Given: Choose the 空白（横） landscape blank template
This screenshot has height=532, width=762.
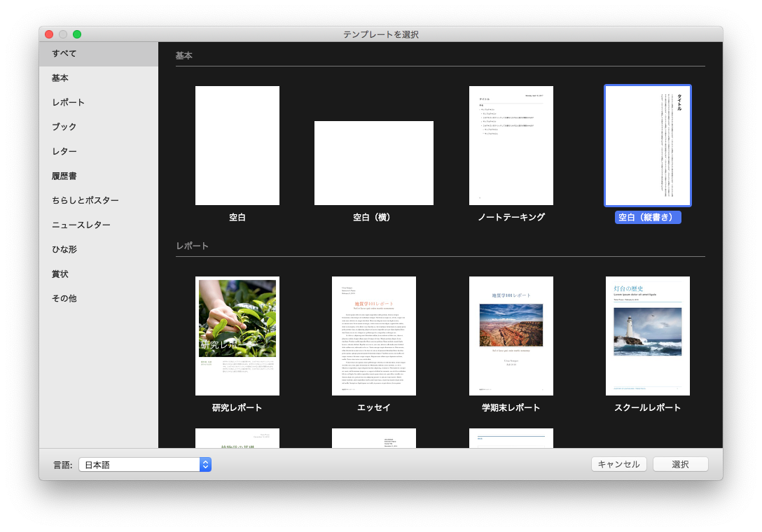Looking at the screenshot, I should pyautogui.click(x=373, y=163).
